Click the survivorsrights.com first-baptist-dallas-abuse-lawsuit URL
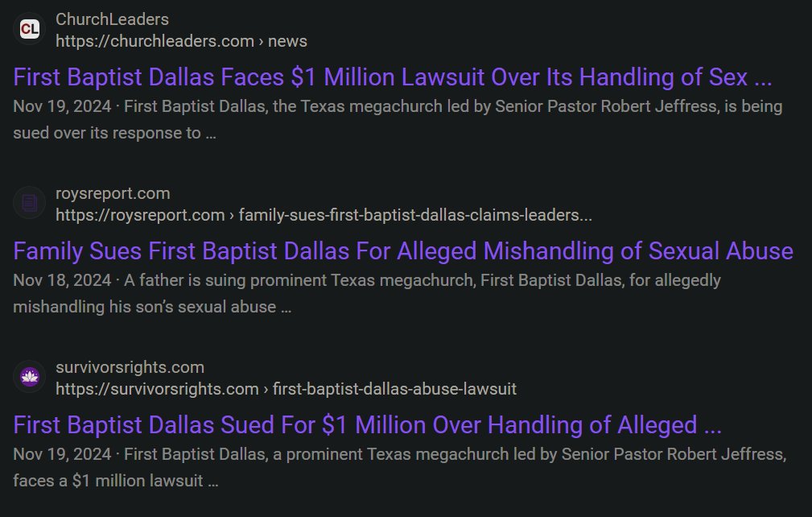Viewport: 812px width, 517px height. pyautogui.click(x=286, y=389)
